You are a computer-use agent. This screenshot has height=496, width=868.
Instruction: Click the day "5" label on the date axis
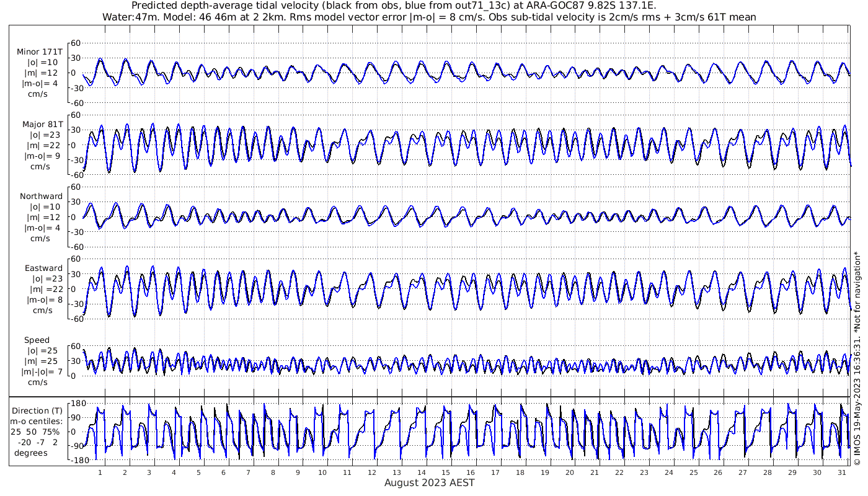(x=198, y=472)
